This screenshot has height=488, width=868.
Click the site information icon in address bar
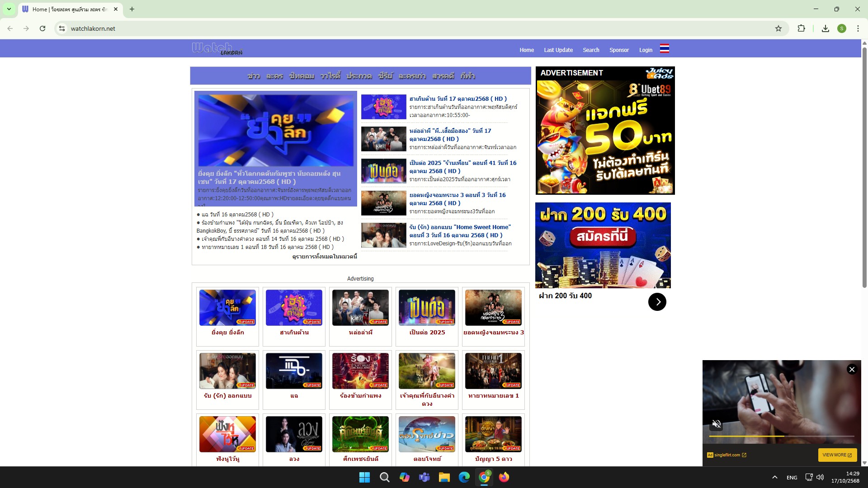[62, 28]
